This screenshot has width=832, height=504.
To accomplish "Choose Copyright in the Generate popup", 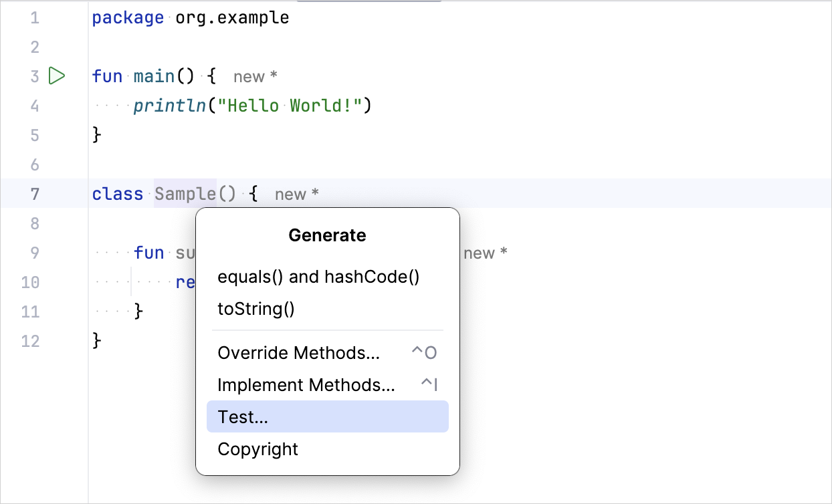I will pos(257,449).
